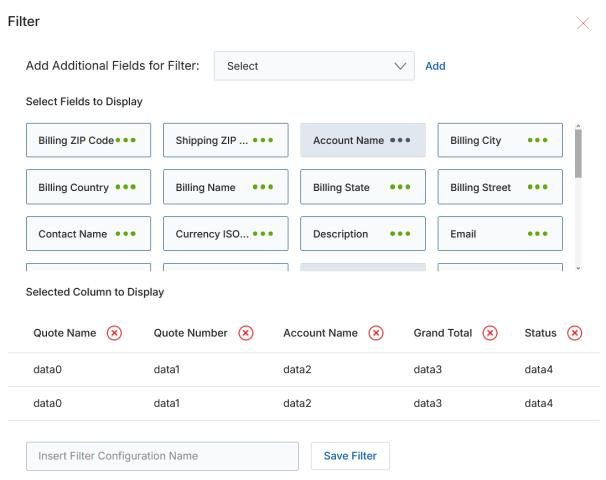Remove the Account Name selected column
This screenshot has width=606, height=480.
pyautogui.click(x=376, y=333)
